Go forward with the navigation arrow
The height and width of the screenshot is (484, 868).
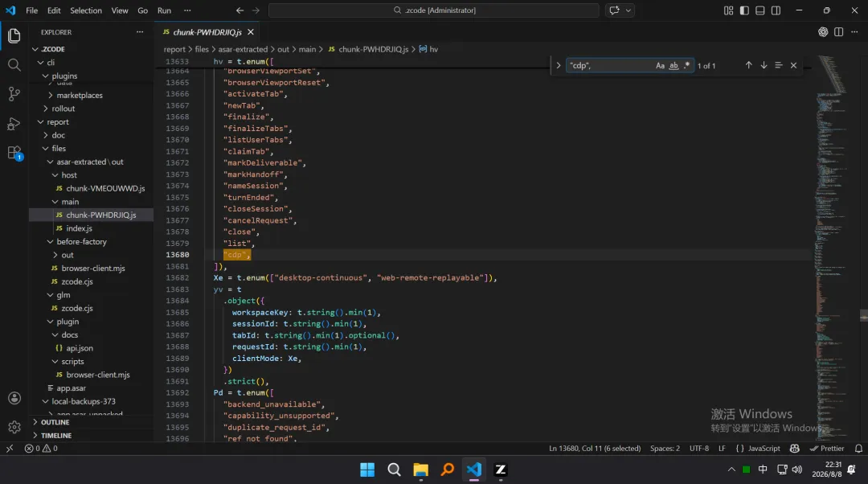[256, 10]
